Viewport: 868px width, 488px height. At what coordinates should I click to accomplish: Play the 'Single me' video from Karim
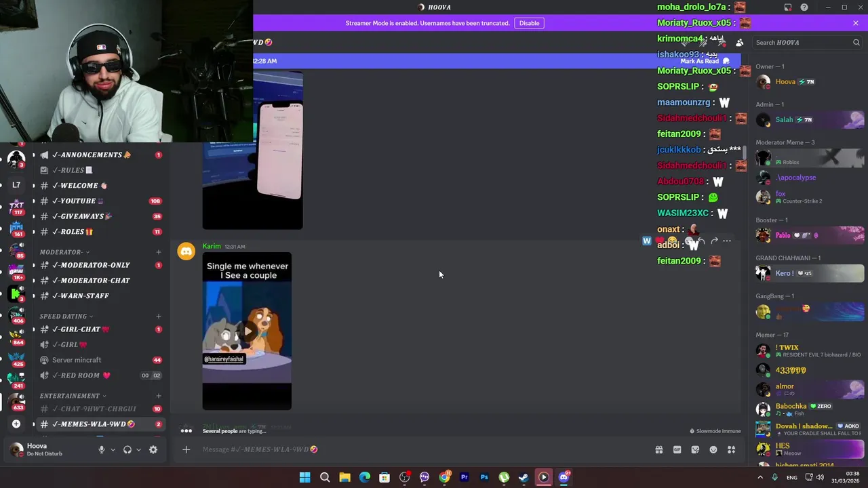pyautogui.click(x=247, y=331)
